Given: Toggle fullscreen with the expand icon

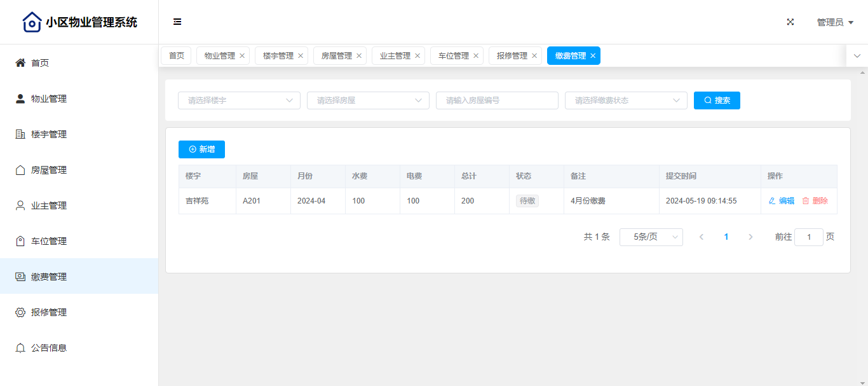Looking at the screenshot, I should pyautogui.click(x=790, y=22).
